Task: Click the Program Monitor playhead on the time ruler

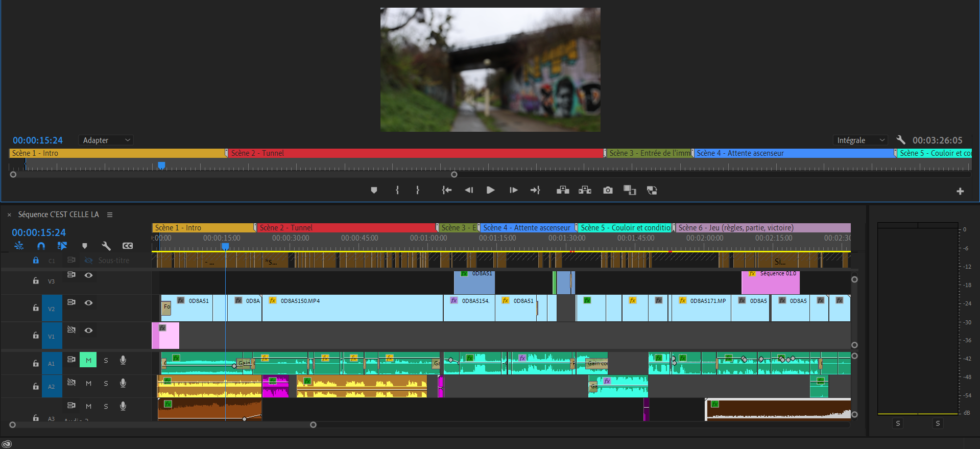Action: (161, 166)
